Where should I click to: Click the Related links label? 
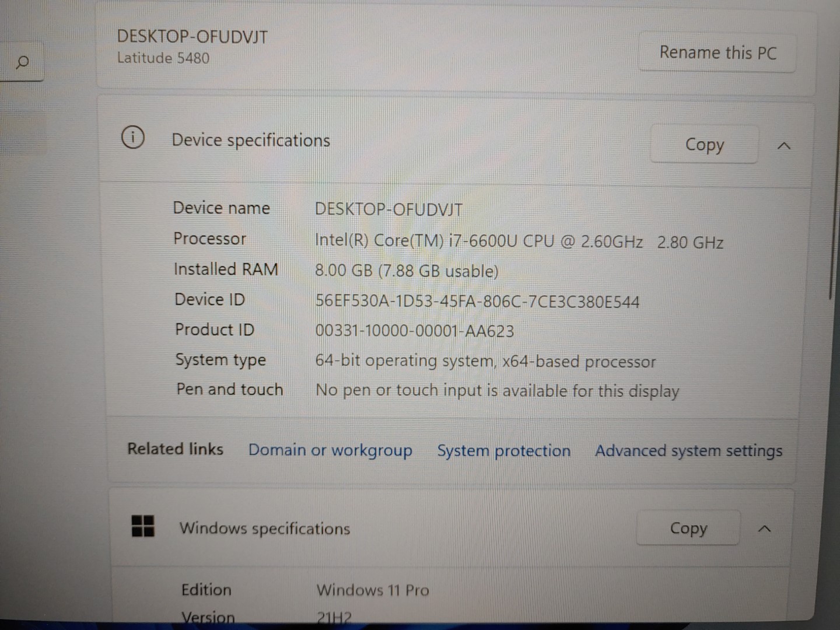tap(176, 449)
